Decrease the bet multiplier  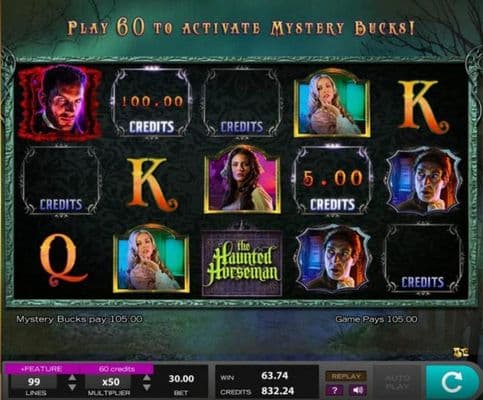147,387
